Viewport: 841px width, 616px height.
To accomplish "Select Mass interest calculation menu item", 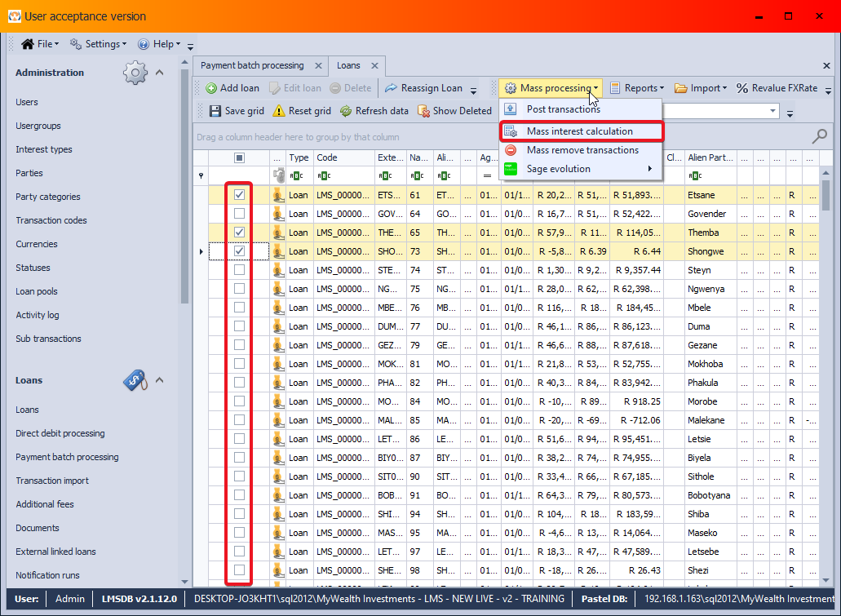I will [579, 131].
